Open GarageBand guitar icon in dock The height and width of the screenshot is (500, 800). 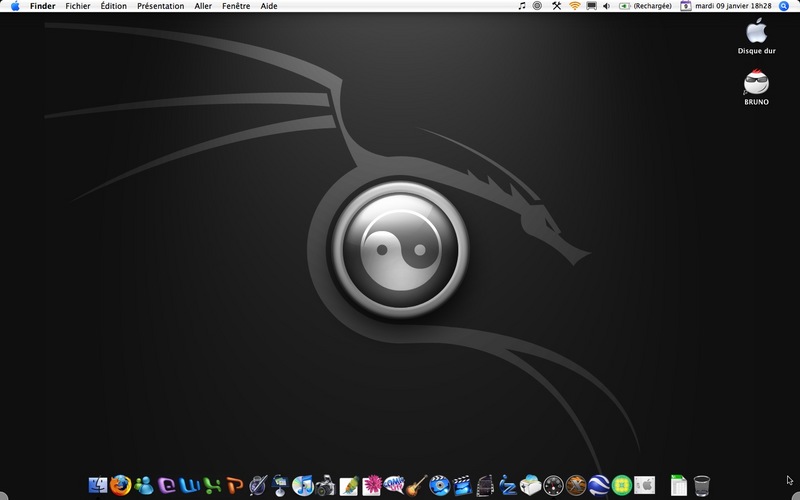coord(417,485)
